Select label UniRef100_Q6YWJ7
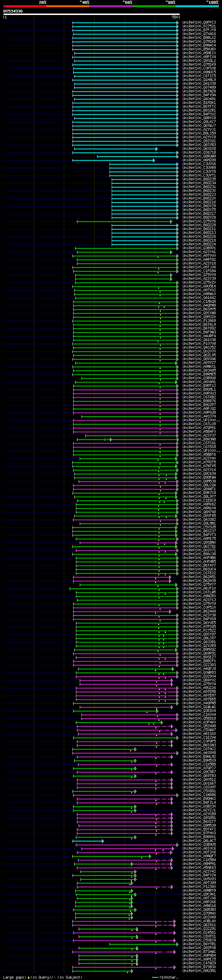This screenshot has height=980, width=222. point(199,125)
